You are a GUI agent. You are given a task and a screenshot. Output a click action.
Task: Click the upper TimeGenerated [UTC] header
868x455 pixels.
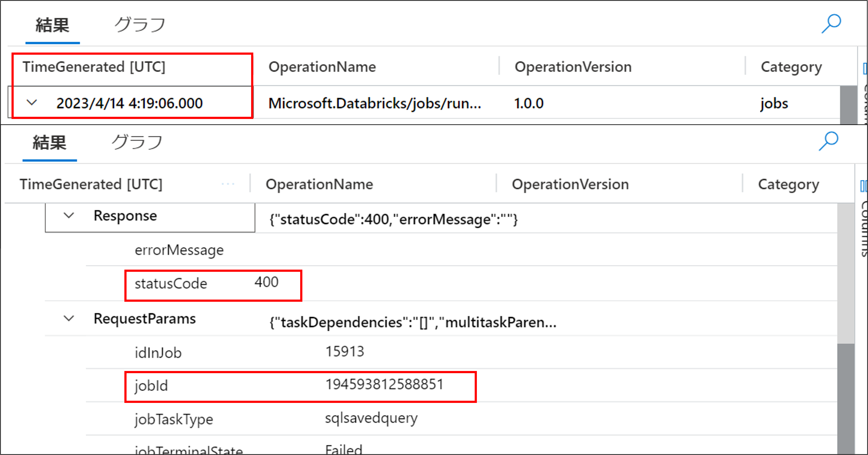pos(94,67)
